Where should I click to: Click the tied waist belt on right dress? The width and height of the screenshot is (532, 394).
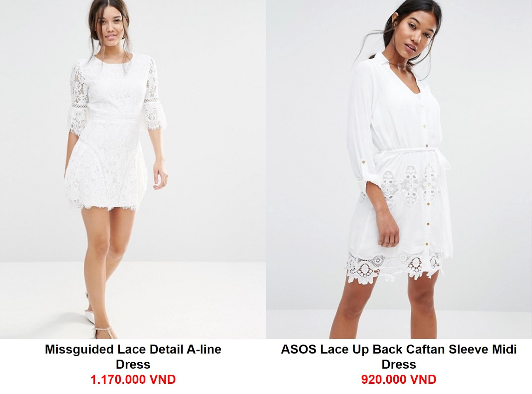coord(409,156)
